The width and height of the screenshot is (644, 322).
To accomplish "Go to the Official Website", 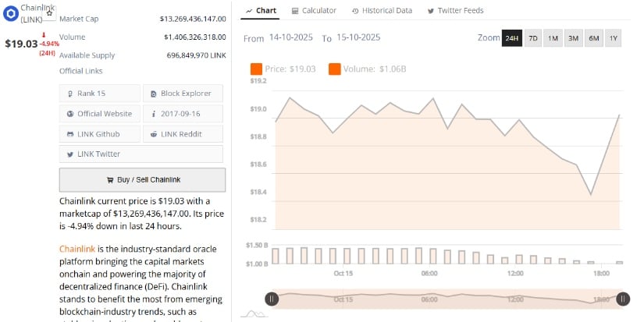I will [x=100, y=114].
